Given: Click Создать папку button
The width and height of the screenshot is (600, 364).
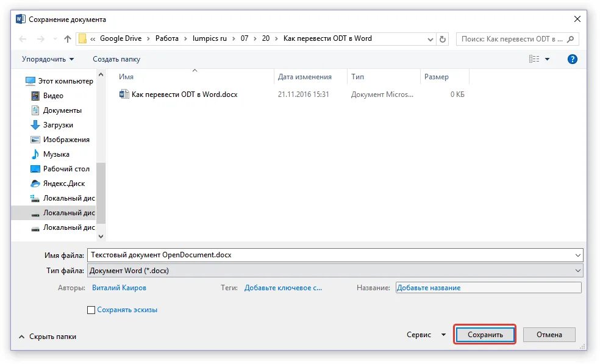Looking at the screenshot, I should (116, 59).
